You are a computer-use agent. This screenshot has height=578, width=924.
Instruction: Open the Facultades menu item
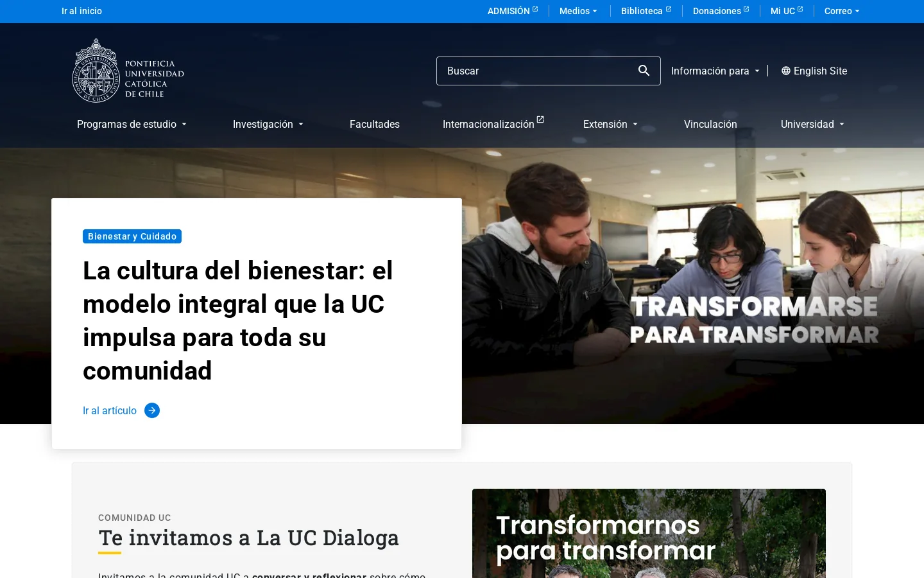(x=375, y=124)
